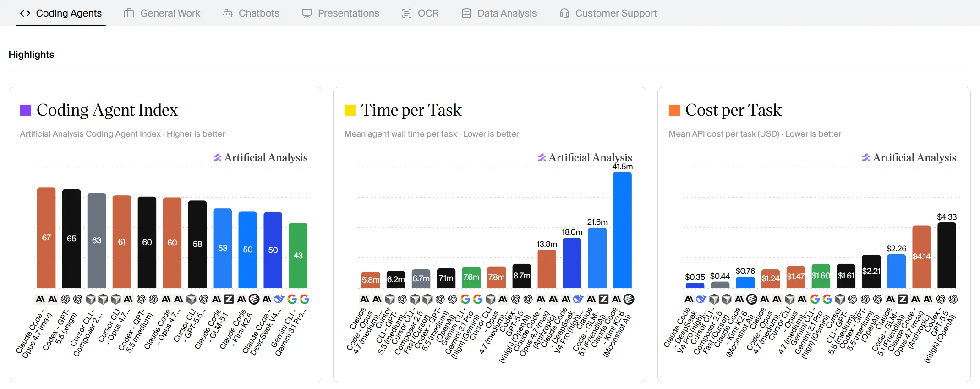Click the OCR scan icon in tab bar
Image resolution: width=980 pixels, height=389 pixels.
pos(406,13)
